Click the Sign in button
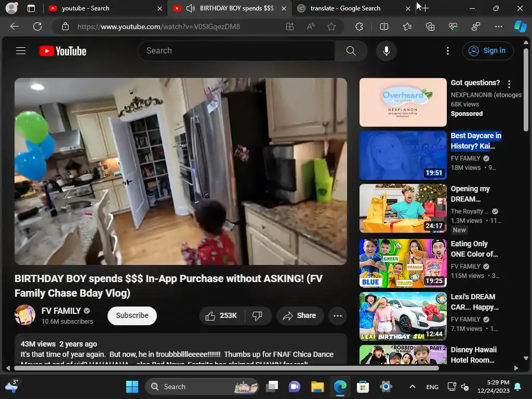Viewport: 532px width, 399px height. [487, 51]
